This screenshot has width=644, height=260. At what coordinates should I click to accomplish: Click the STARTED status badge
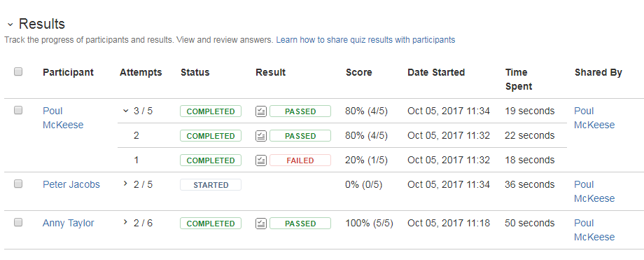[211, 185]
